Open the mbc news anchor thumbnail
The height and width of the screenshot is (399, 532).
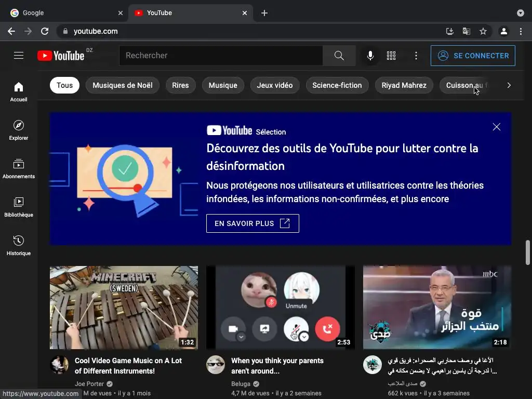coord(437,308)
